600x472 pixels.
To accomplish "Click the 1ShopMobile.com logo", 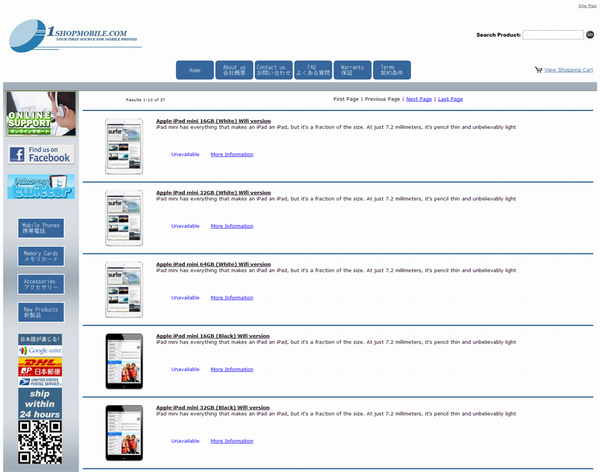I will (x=75, y=36).
